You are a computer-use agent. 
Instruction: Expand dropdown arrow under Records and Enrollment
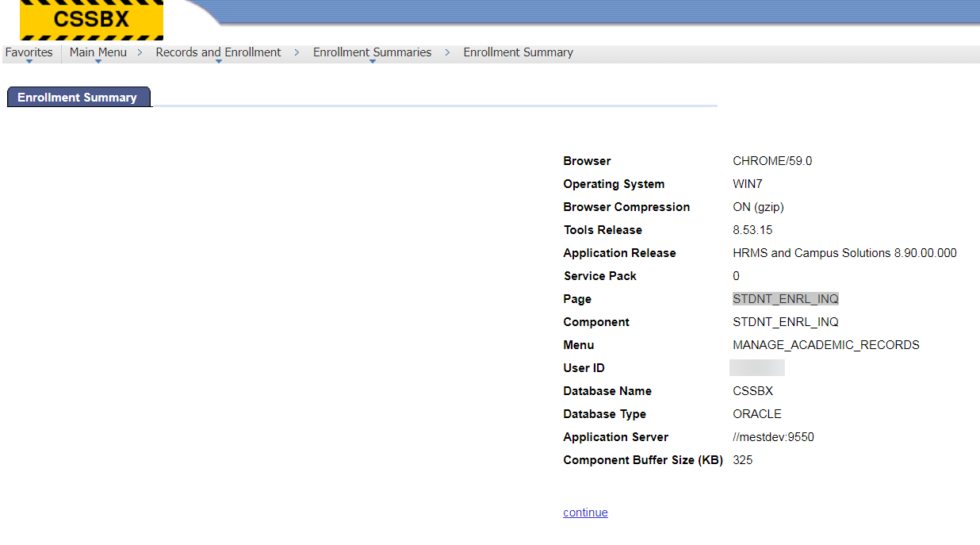click(218, 61)
